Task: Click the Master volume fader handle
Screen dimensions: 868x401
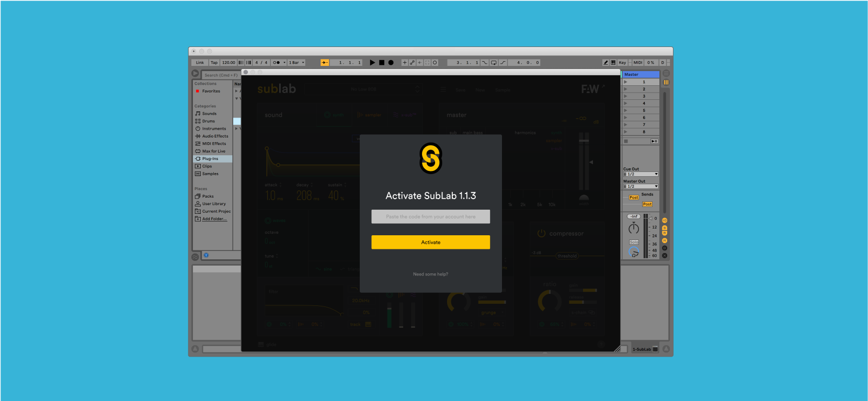Action: click(650, 219)
